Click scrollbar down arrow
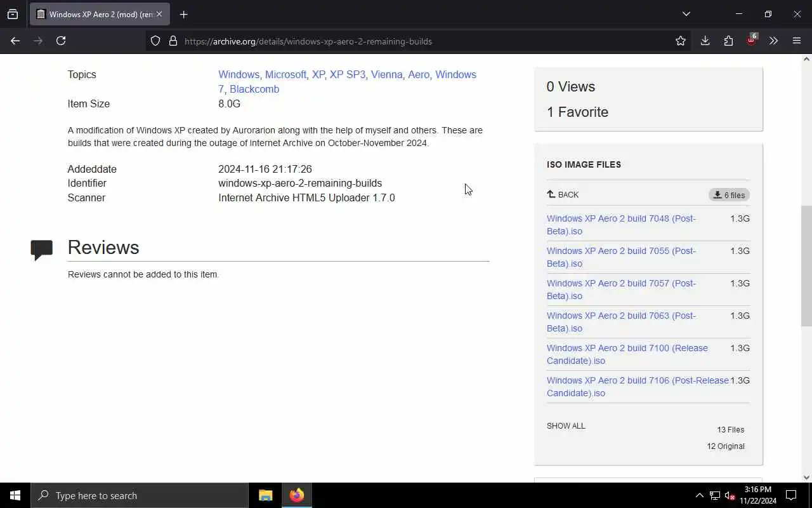Image resolution: width=812 pixels, height=508 pixels. 806,478
